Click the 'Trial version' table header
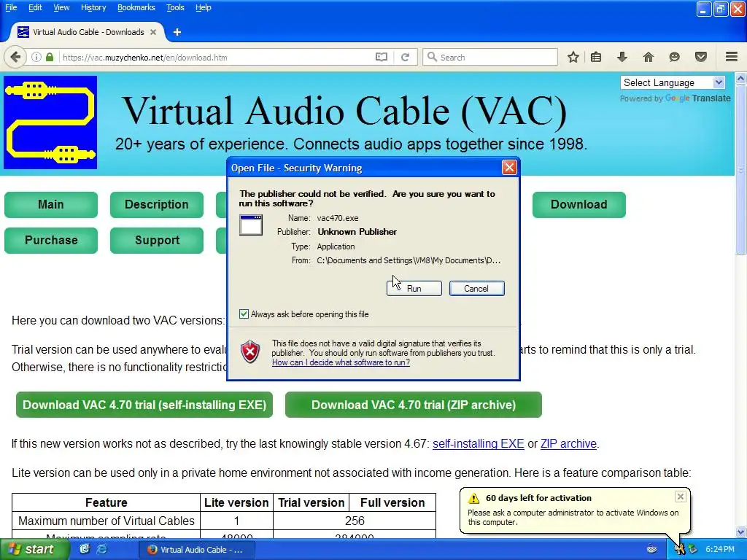This screenshot has height=560, width=747. click(311, 503)
